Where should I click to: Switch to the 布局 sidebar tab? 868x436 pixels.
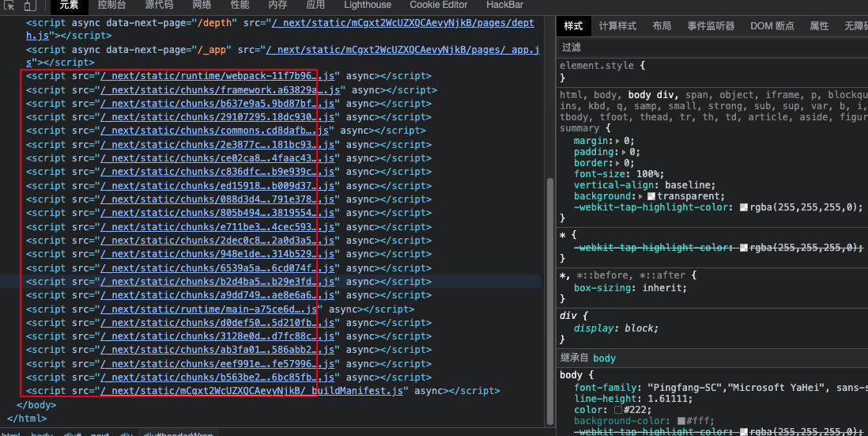662,26
